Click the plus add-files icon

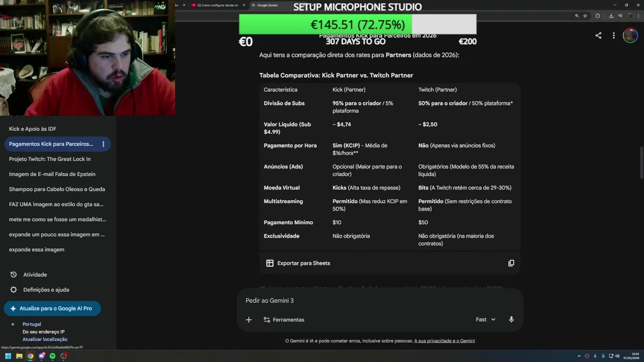249,320
